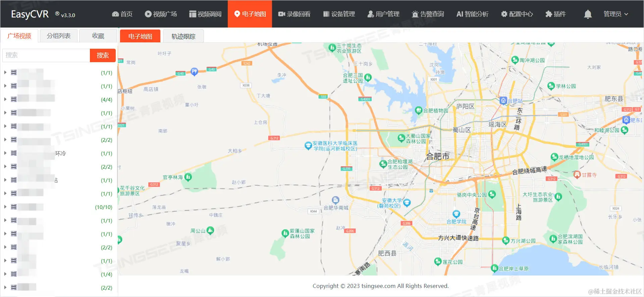644x297 pixels.
Task: Expand the first device row in the tree
Action: tap(5, 72)
